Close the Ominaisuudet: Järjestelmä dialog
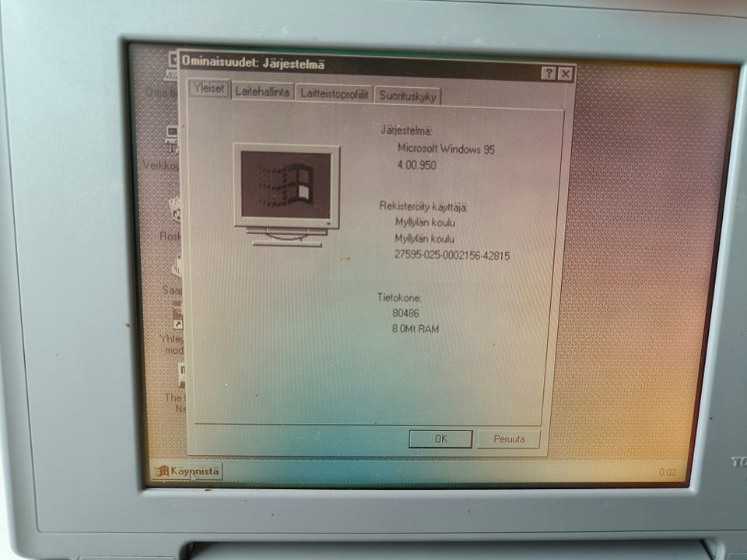This screenshot has height=560, width=747. coord(566,74)
